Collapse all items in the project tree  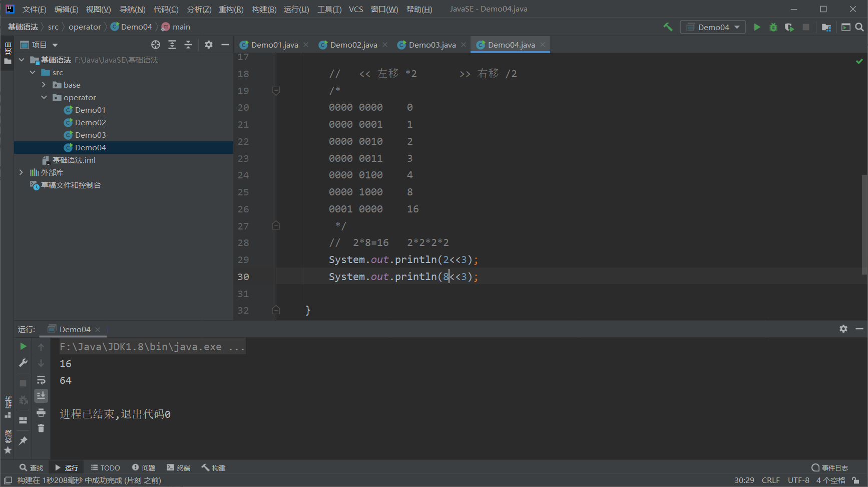(188, 45)
